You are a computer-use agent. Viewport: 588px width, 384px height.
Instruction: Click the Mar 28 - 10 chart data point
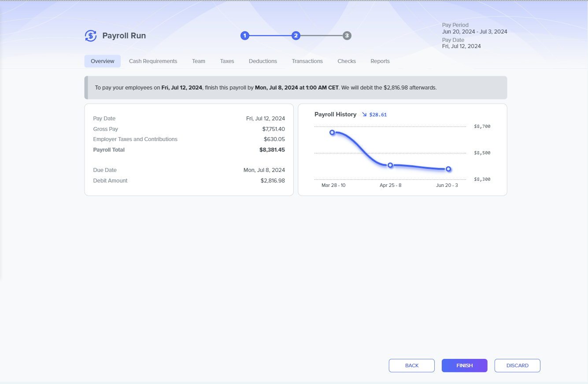click(x=332, y=132)
